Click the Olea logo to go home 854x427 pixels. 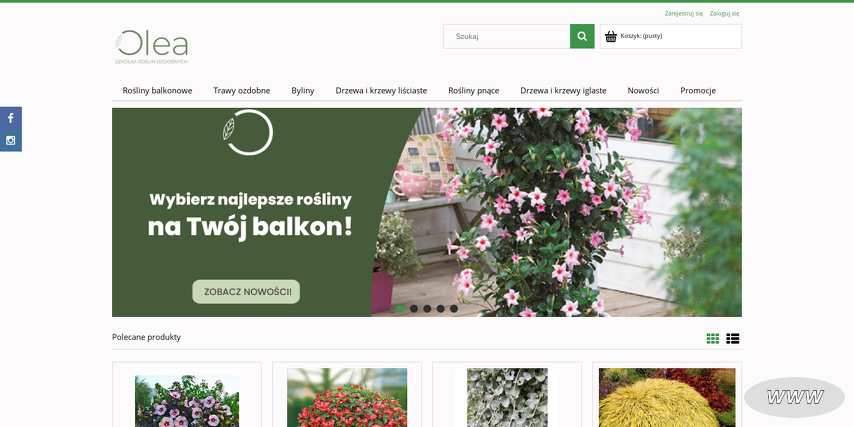point(152,47)
